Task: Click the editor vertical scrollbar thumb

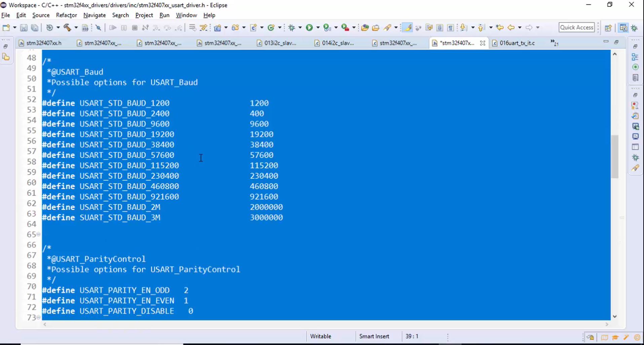Action: [615, 156]
